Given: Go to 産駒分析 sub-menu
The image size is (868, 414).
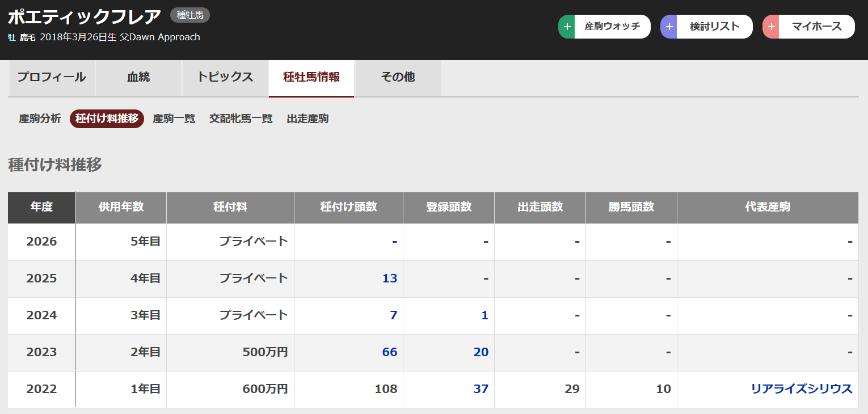Looking at the screenshot, I should tap(40, 119).
